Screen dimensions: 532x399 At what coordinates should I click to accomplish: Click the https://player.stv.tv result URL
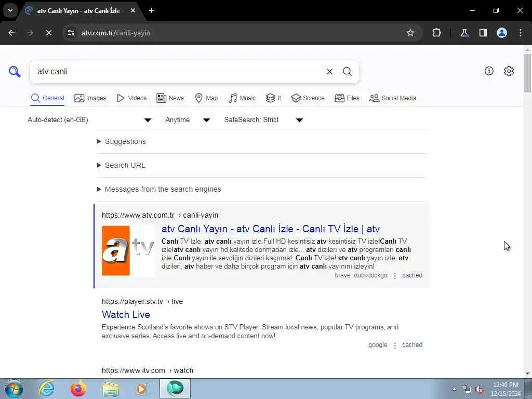[142, 301]
